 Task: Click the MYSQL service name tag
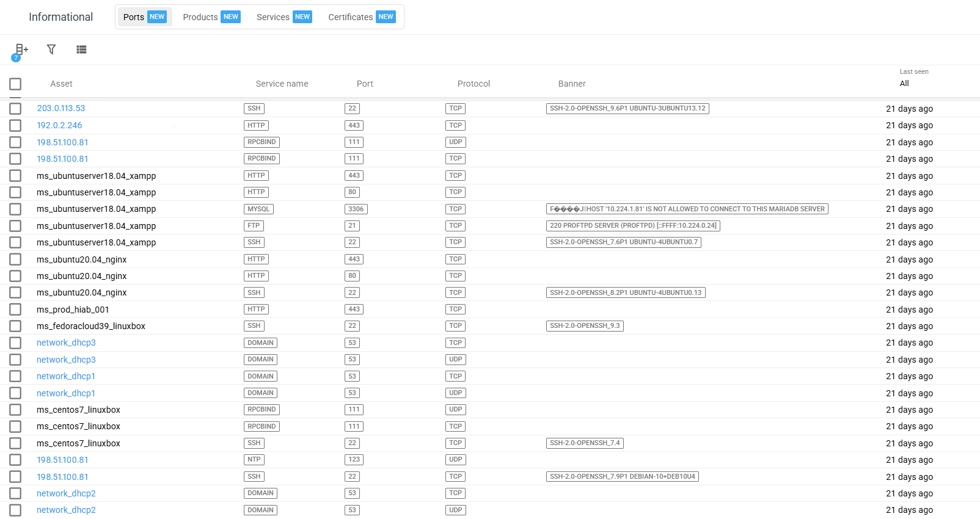258,209
